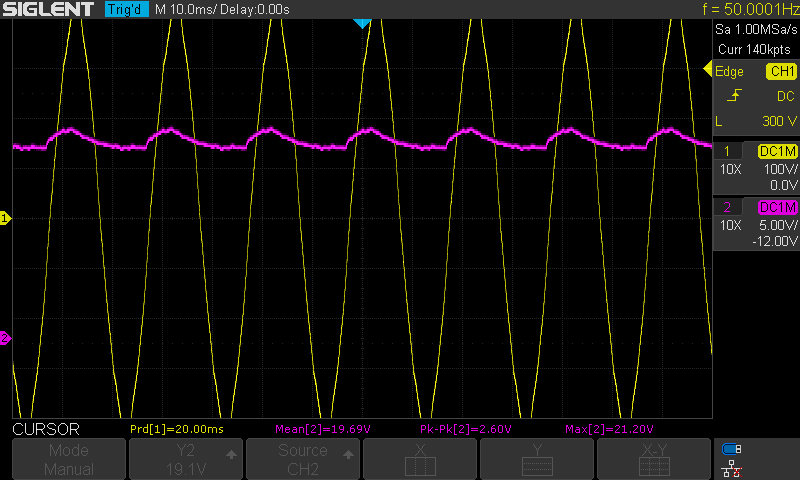Click channel 2 -12.00V offset value

coord(774,241)
